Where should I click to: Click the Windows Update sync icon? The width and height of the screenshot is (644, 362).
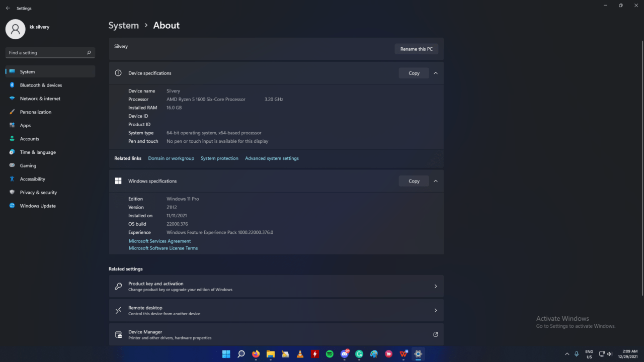(12, 206)
